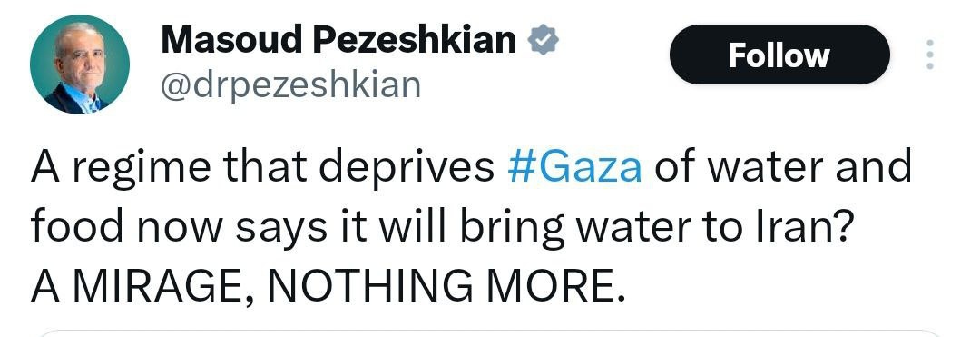Click the word 'MORE.' ending the tweet
The height and width of the screenshot is (337, 980).
click(557, 285)
